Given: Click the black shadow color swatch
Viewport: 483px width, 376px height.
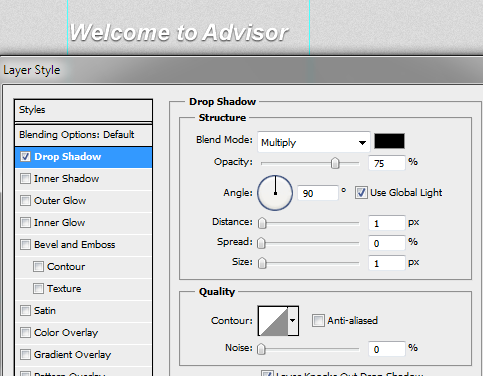Looking at the screenshot, I should pos(389,141).
